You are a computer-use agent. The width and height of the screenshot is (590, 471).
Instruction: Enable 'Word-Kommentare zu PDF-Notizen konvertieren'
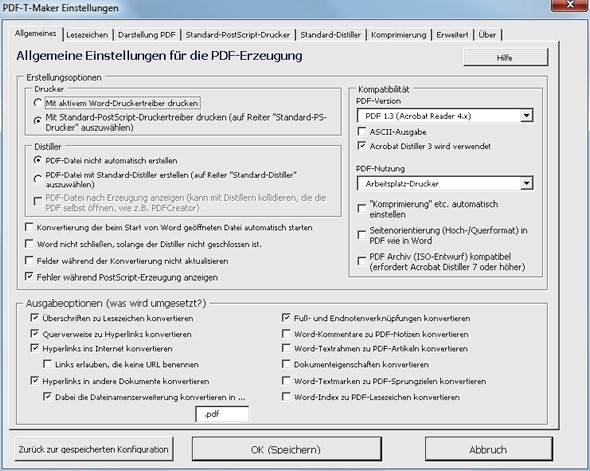tap(286, 334)
